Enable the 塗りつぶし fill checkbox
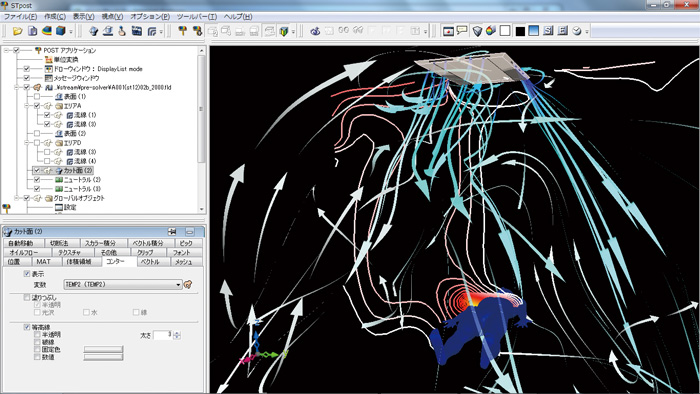 tap(27, 297)
